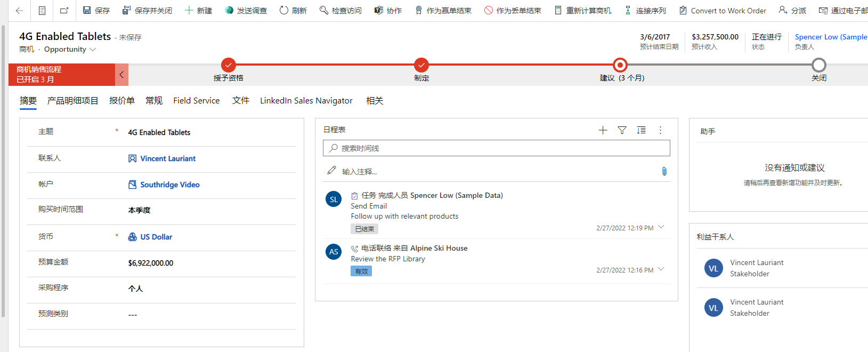The width and height of the screenshot is (868, 352).
Task: Click the 预算金额 field $6,922,000.00
Action: coord(211,263)
